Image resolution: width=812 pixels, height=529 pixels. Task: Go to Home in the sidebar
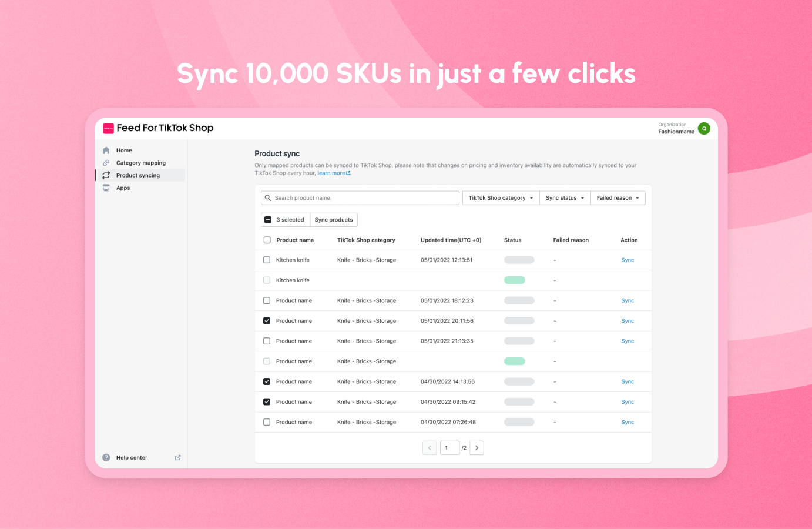[124, 150]
